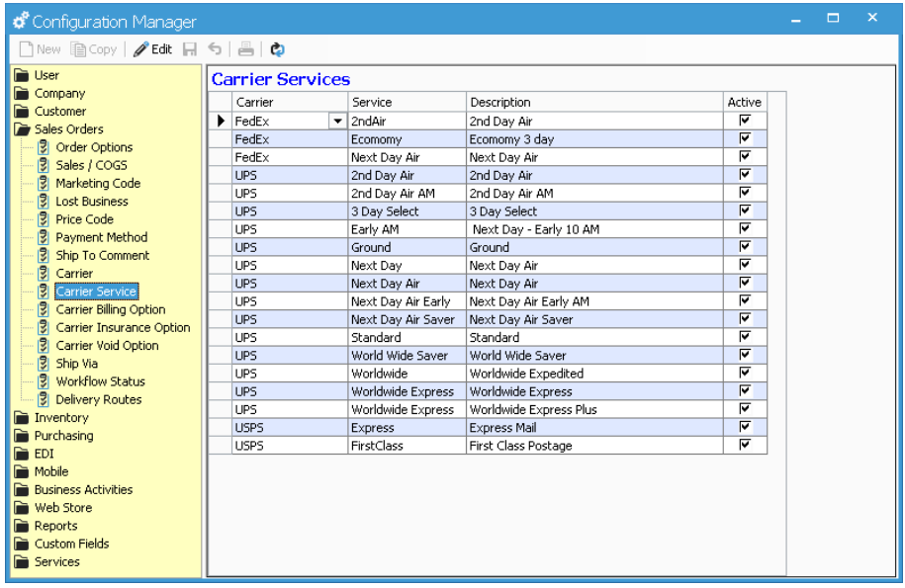Click the Sales / COGS document icon
This screenshot has height=588, width=905.
(44, 165)
